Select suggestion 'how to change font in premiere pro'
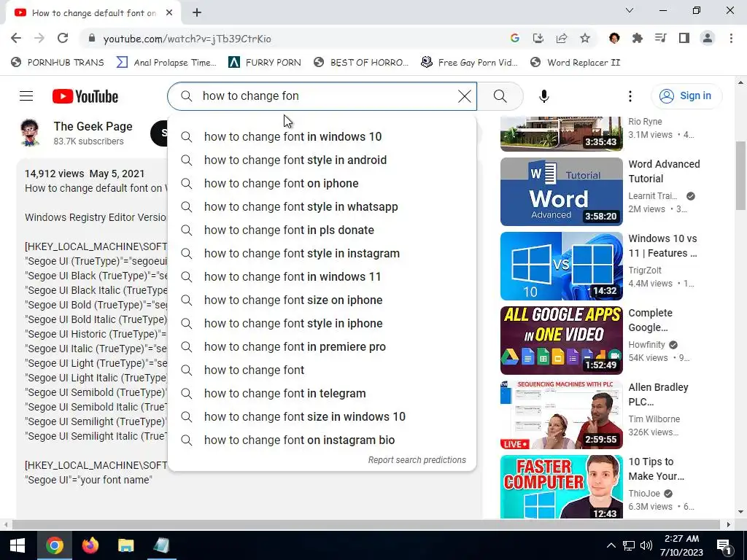Screen dimensions: 747x560 (322, 346)
